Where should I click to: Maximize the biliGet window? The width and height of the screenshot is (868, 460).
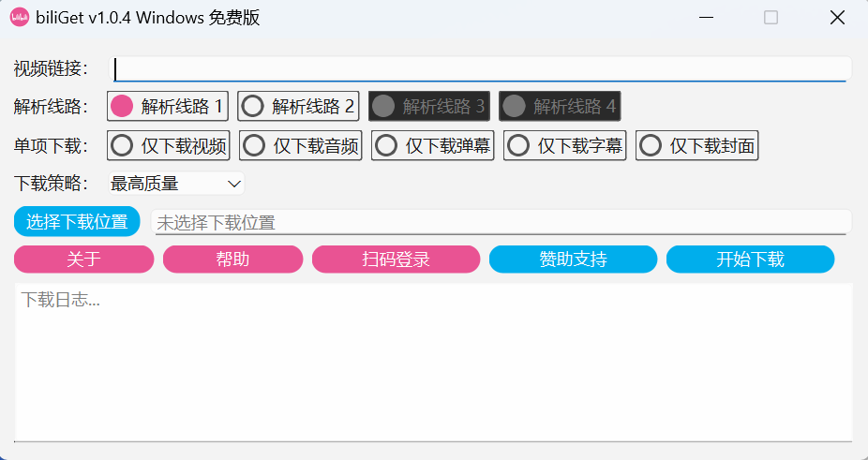point(771,18)
